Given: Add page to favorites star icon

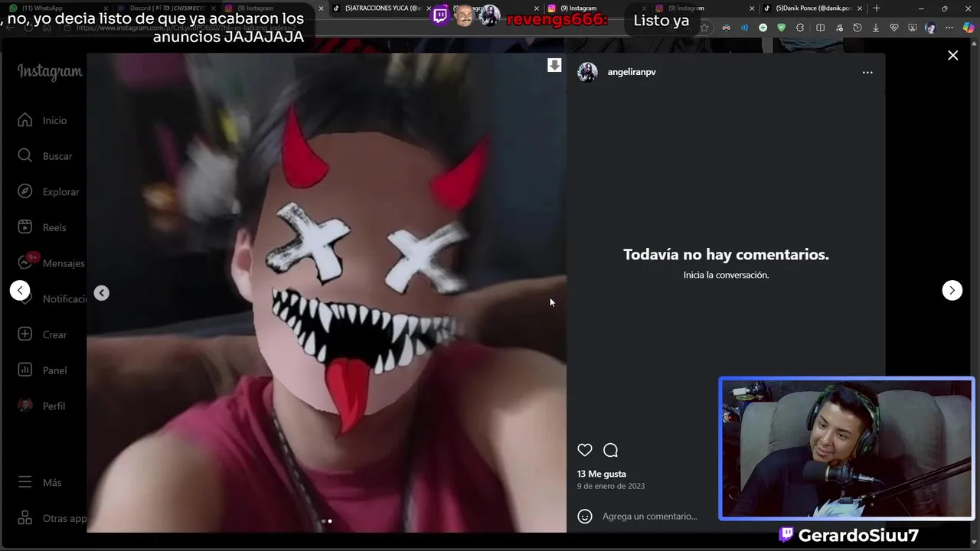Looking at the screenshot, I should (704, 28).
